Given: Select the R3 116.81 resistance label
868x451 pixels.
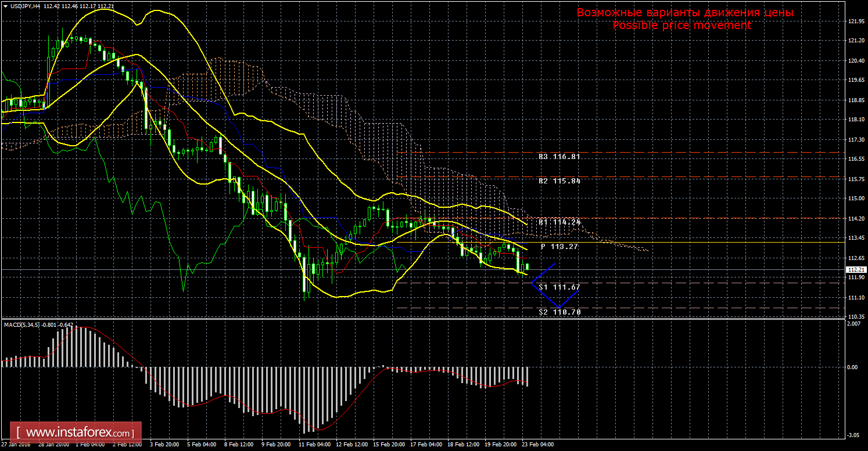Looking at the screenshot, I should click(559, 157).
